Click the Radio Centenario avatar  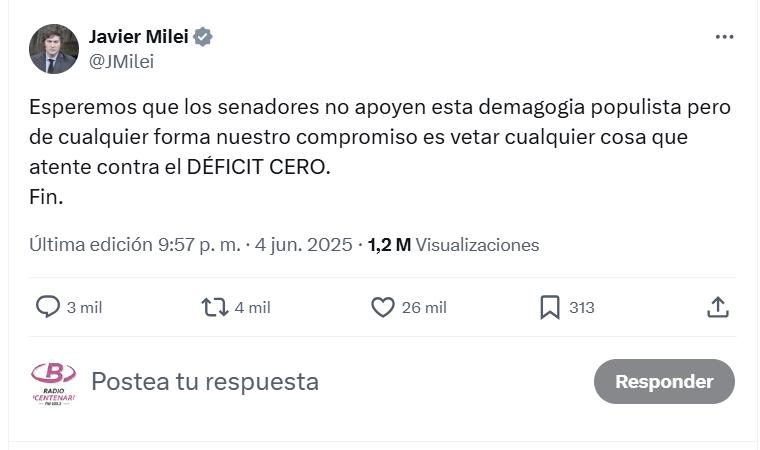[54, 382]
